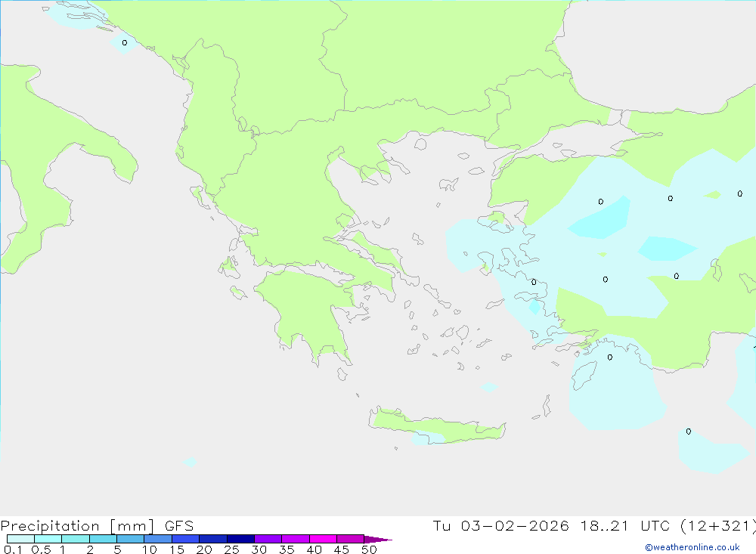Viewport: 756px width, 554px height.
Task: Click the GFS model label
Action: point(179,525)
